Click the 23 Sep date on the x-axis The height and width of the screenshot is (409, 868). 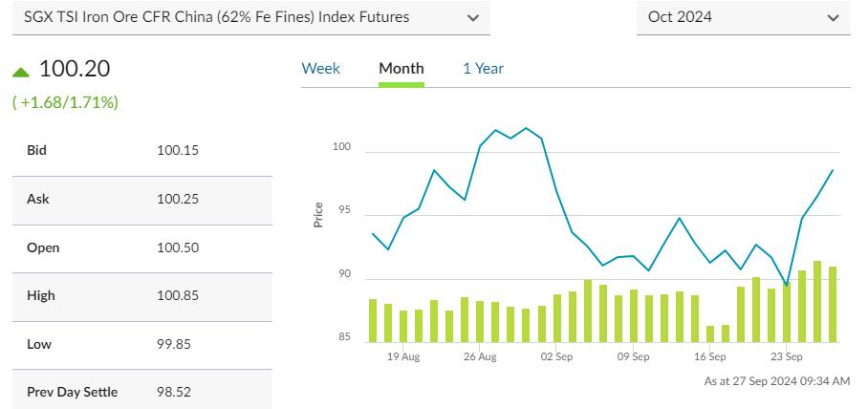click(x=786, y=356)
